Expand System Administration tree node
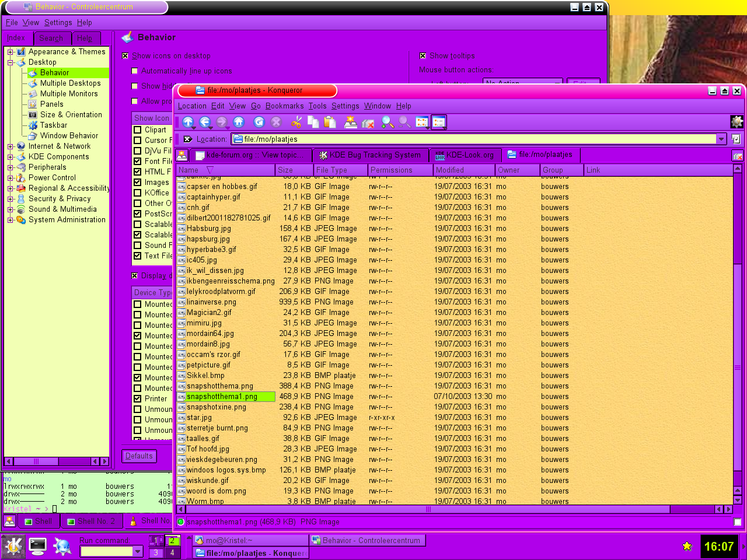This screenshot has width=747, height=560. pyautogui.click(x=11, y=220)
